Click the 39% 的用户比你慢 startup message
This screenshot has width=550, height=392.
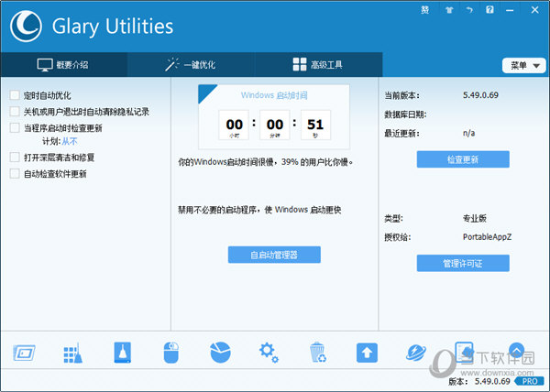(265, 162)
